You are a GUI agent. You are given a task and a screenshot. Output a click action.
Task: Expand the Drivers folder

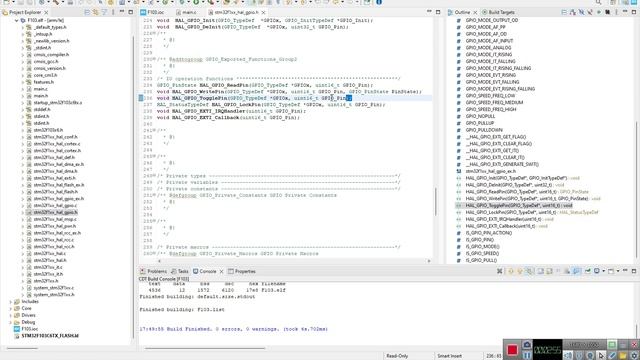click(11, 316)
